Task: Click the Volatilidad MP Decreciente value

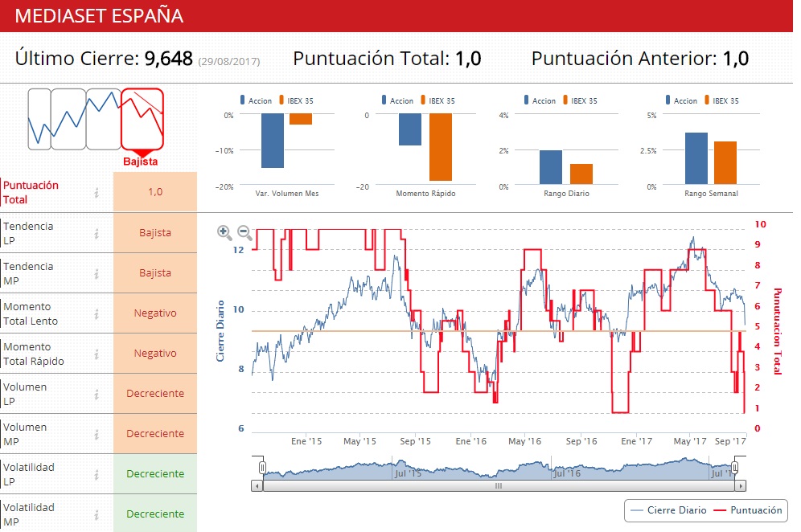Action: 155,514
